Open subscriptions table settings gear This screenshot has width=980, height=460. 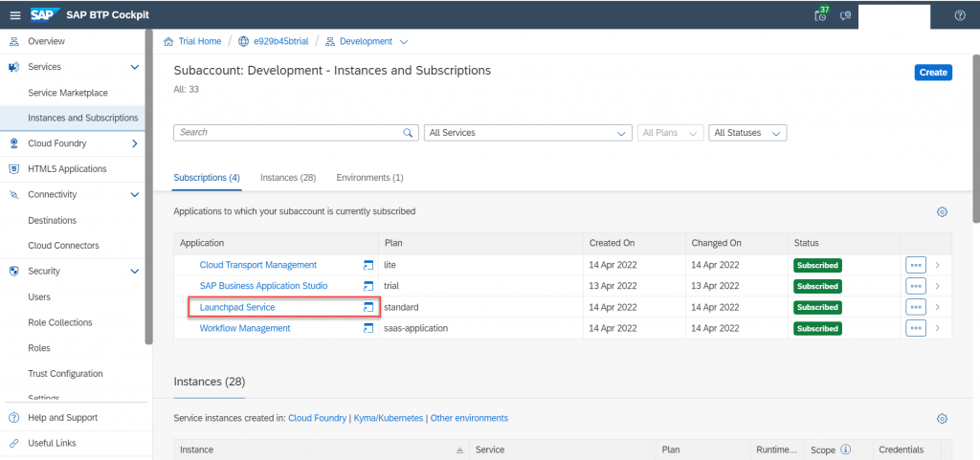click(942, 211)
